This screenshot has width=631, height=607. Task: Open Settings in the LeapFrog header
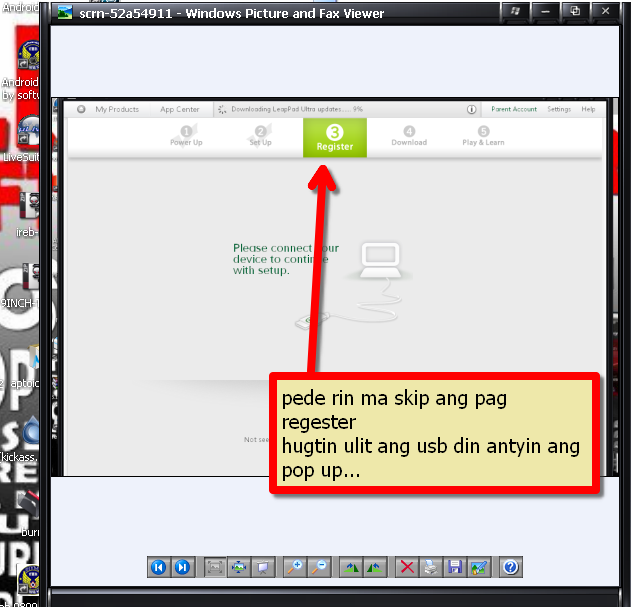(x=559, y=109)
